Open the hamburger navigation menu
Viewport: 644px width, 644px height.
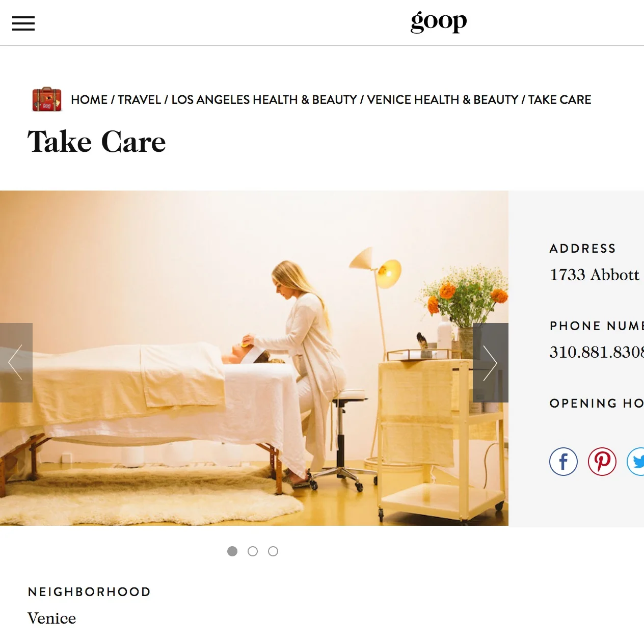pyautogui.click(x=23, y=23)
